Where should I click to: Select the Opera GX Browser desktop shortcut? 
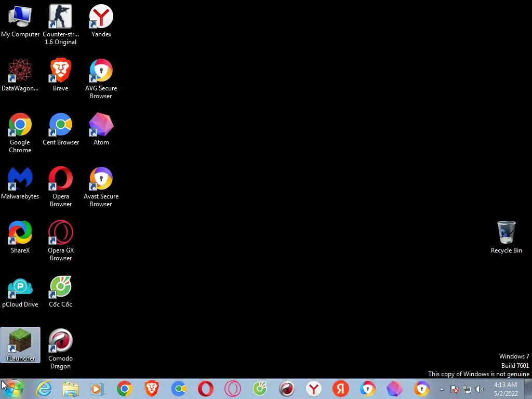tap(60, 241)
